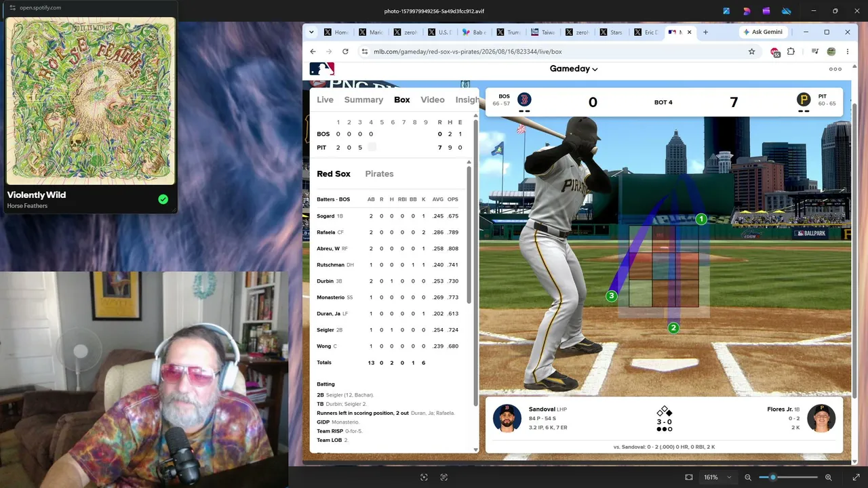
Task: Open Sogard player link
Action: 325,216
